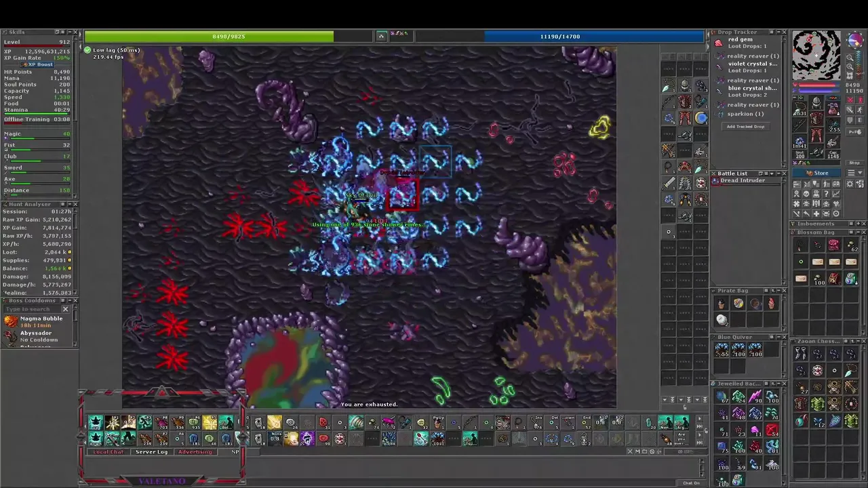Click Add Tracked Drop button
This screenshot has width=868, height=488.
pyautogui.click(x=745, y=127)
